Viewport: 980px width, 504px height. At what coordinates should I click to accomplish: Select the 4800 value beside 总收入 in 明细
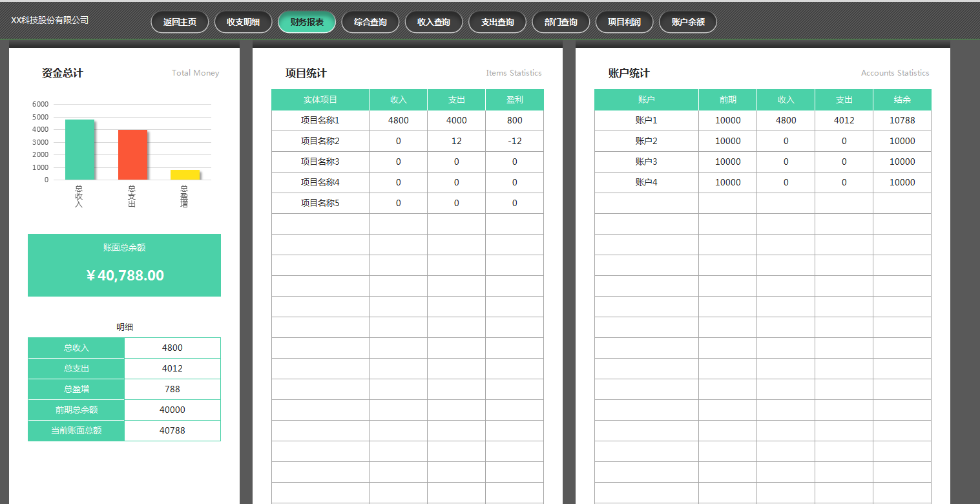[x=172, y=348]
